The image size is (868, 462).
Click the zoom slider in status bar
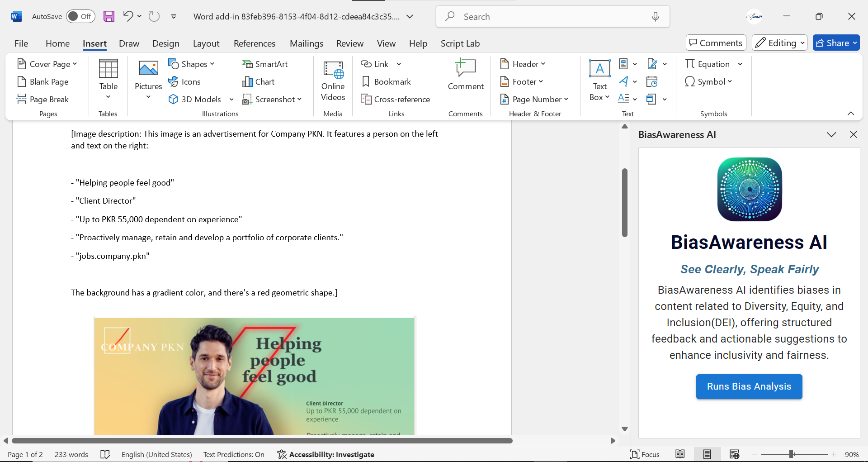[x=792, y=454]
